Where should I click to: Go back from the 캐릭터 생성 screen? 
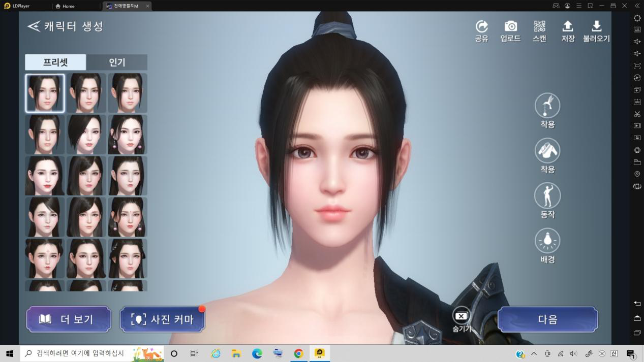click(x=34, y=26)
